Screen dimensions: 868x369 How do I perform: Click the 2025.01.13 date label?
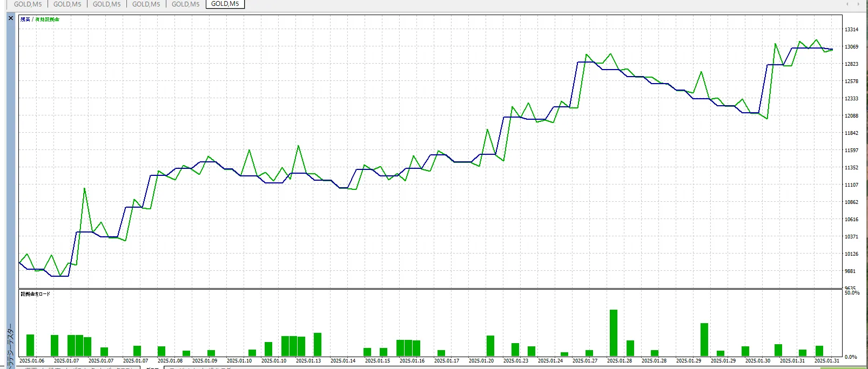(x=308, y=361)
